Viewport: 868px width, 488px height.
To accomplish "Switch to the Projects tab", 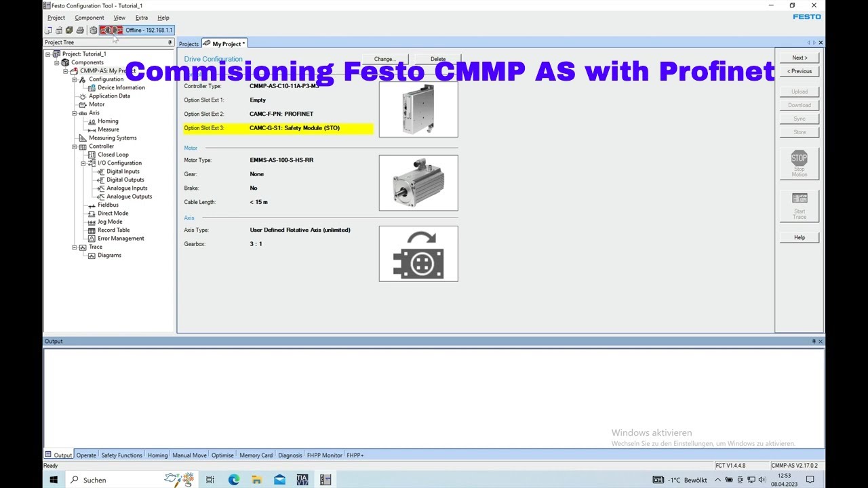I will click(x=189, y=44).
